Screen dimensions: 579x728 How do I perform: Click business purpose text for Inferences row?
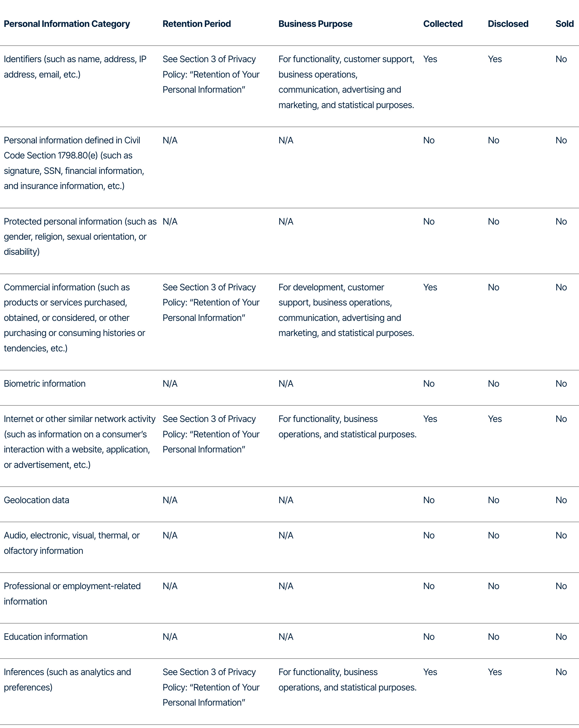[347, 679]
